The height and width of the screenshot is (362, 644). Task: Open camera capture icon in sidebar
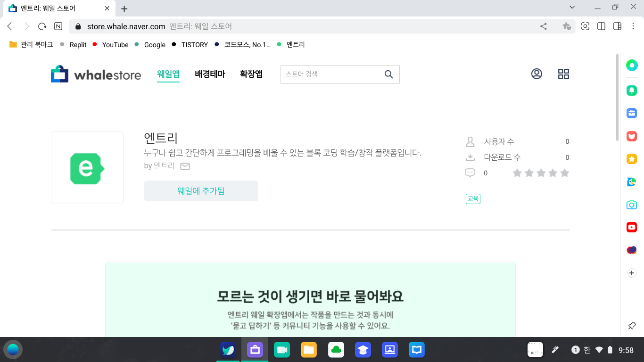(x=632, y=205)
